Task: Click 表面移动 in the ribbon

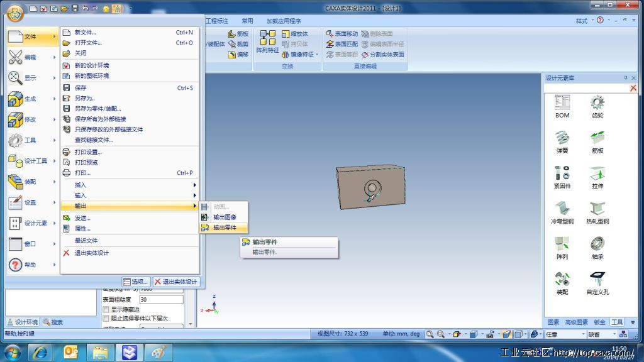Action: click(x=341, y=34)
